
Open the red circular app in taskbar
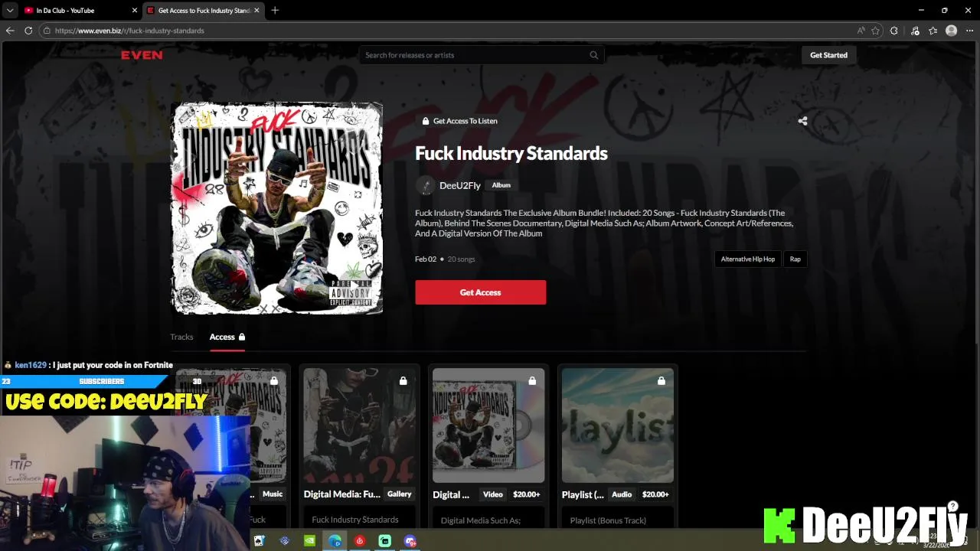pos(360,541)
